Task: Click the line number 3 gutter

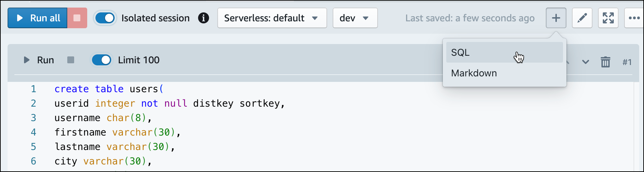Action: [x=33, y=118]
